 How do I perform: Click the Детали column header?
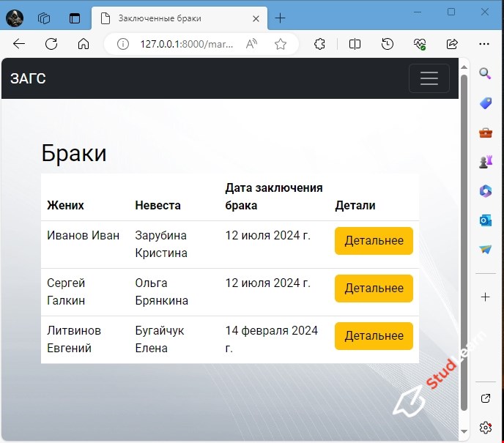coord(355,205)
